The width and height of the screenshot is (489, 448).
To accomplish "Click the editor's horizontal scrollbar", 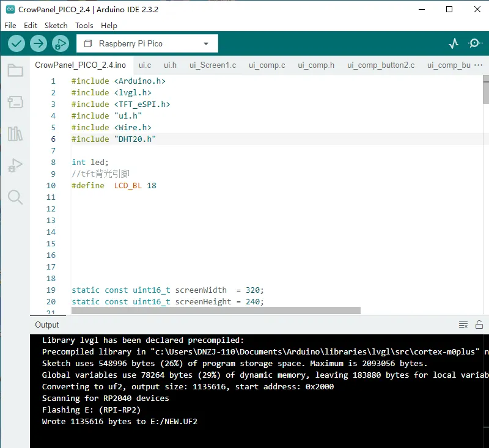I will [x=216, y=310].
